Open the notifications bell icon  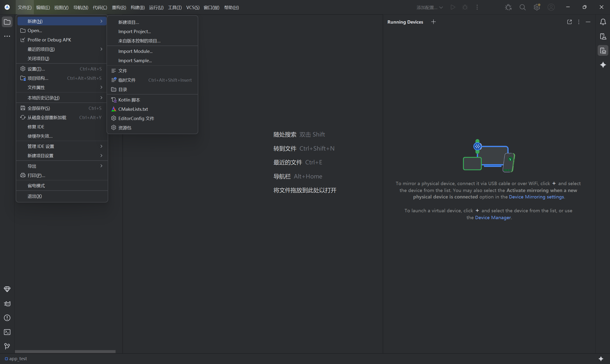tap(603, 22)
